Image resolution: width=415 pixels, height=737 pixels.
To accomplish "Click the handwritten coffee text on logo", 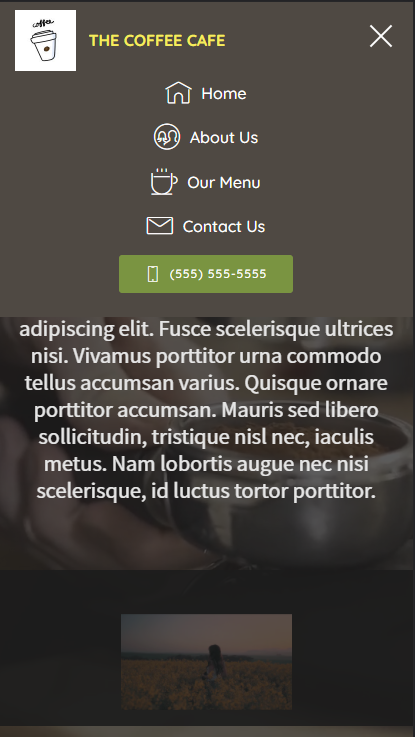I will (43, 23).
